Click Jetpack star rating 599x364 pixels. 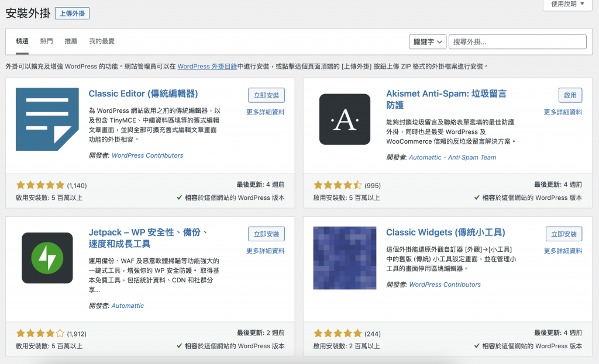(40, 334)
